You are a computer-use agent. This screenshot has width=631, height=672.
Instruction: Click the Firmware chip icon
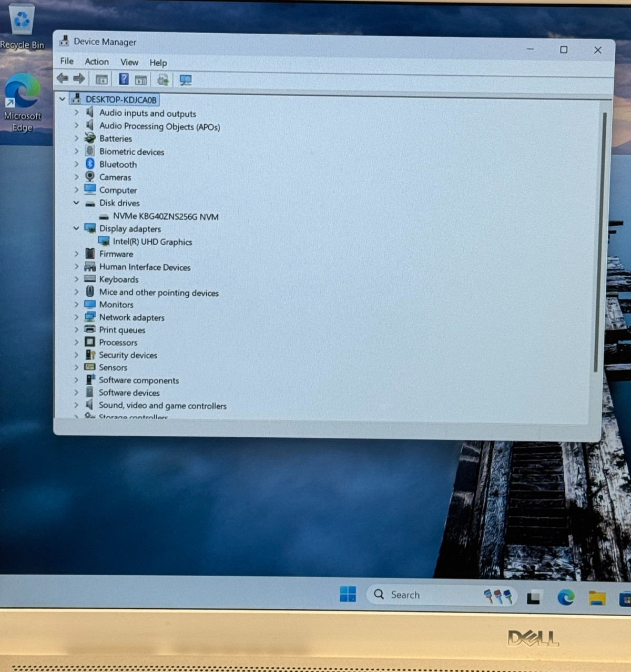point(90,253)
